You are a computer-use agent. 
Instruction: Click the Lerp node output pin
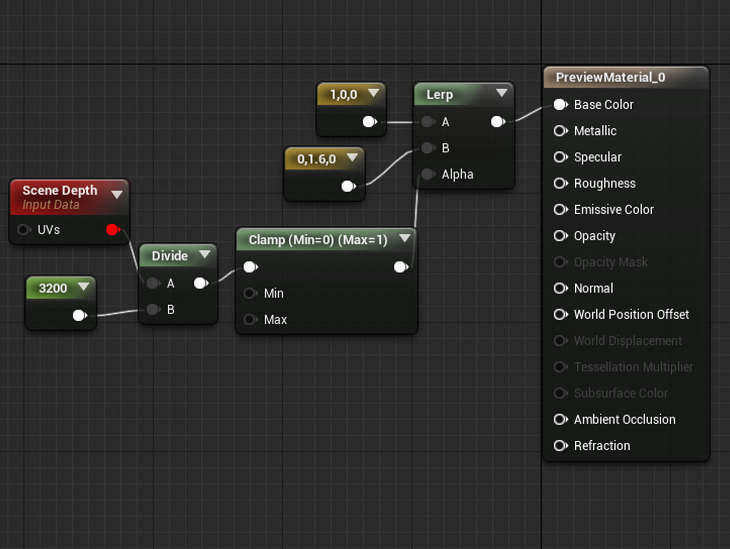(x=497, y=122)
